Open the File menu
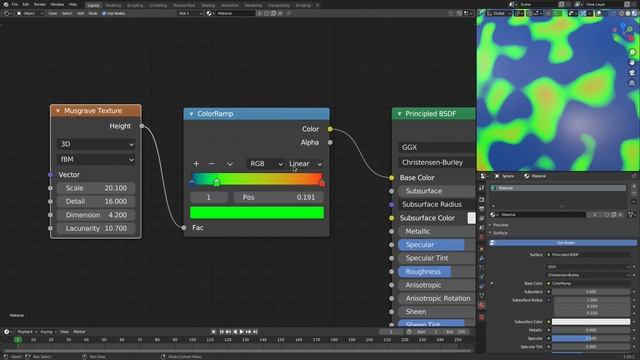 [x=14, y=4]
